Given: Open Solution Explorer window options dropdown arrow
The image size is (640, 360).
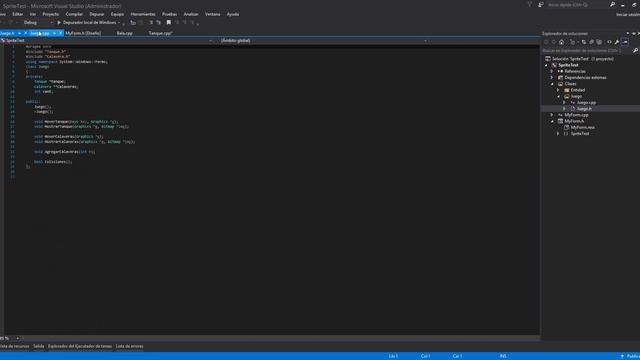Looking at the screenshot, I should (x=628, y=33).
